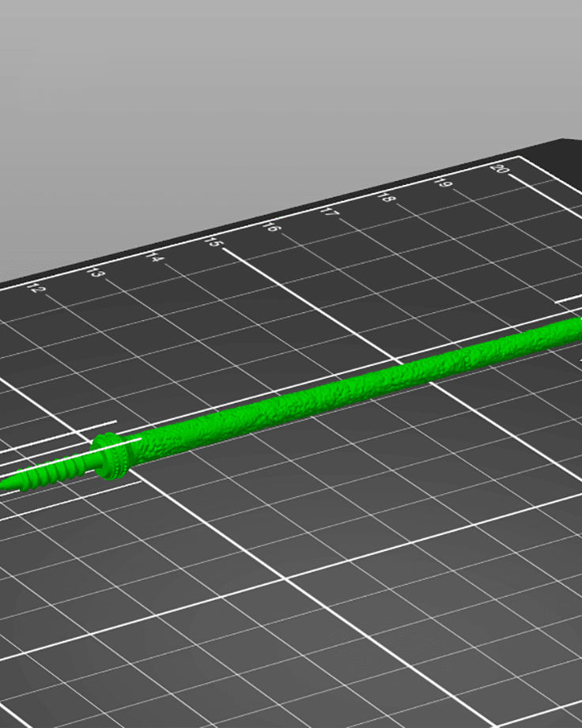The width and height of the screenshot is (582, 728).
Task: Click the grid label 15 on the bed
Action: click(x=214, y=242)
